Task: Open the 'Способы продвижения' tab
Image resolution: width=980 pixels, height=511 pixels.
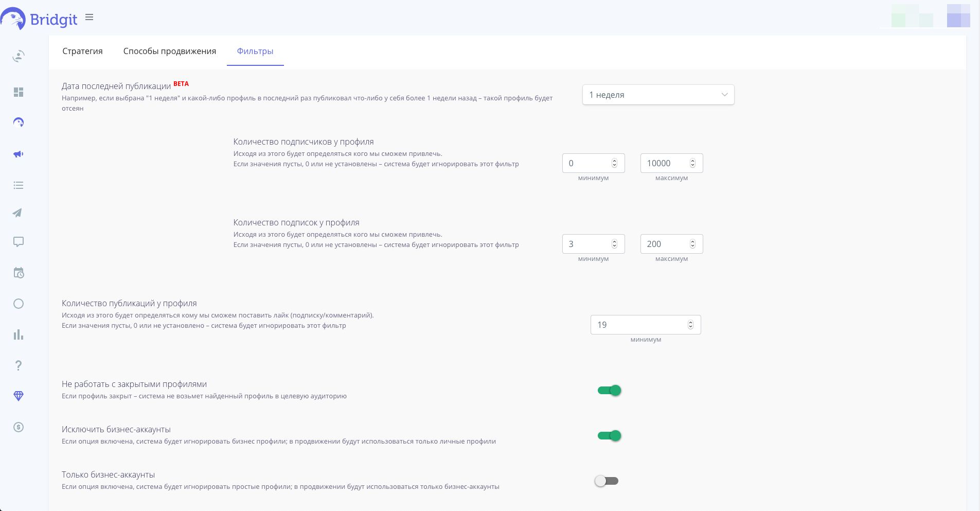Action: tap(170, 51)
